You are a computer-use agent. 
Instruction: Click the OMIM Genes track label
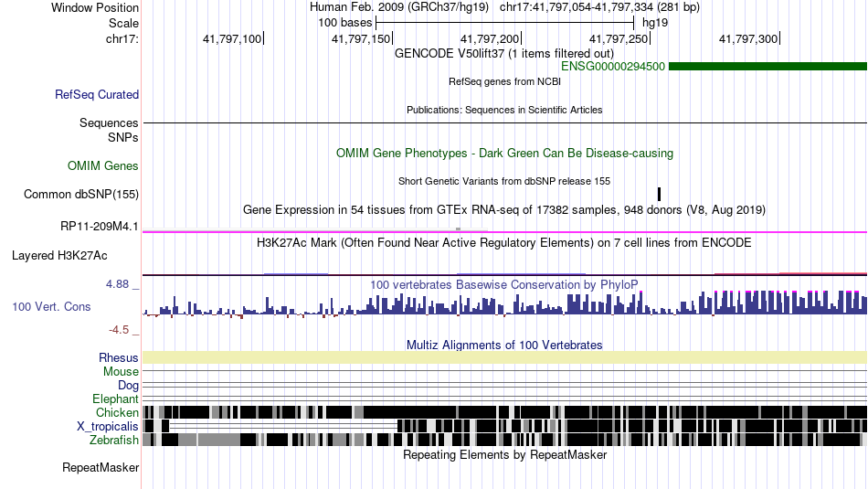click(x=103, y=166)
